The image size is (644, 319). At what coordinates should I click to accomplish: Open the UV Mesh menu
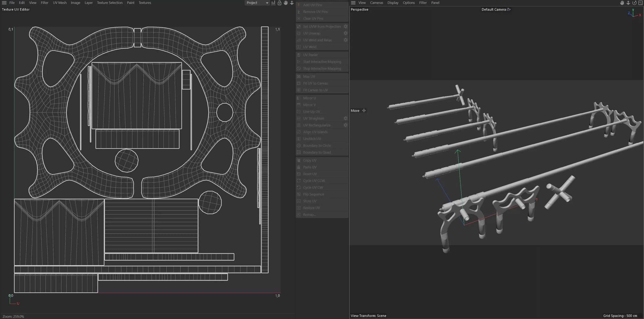click(x=59, y=3)
